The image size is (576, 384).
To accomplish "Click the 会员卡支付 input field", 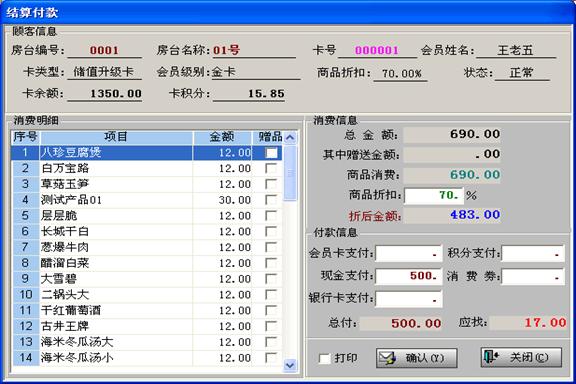I will pos(409,254).
